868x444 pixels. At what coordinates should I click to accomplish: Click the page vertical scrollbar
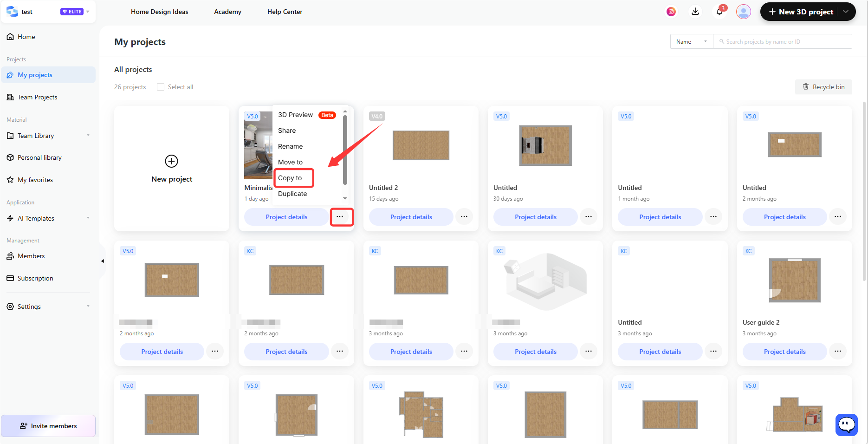coord(864,191)
